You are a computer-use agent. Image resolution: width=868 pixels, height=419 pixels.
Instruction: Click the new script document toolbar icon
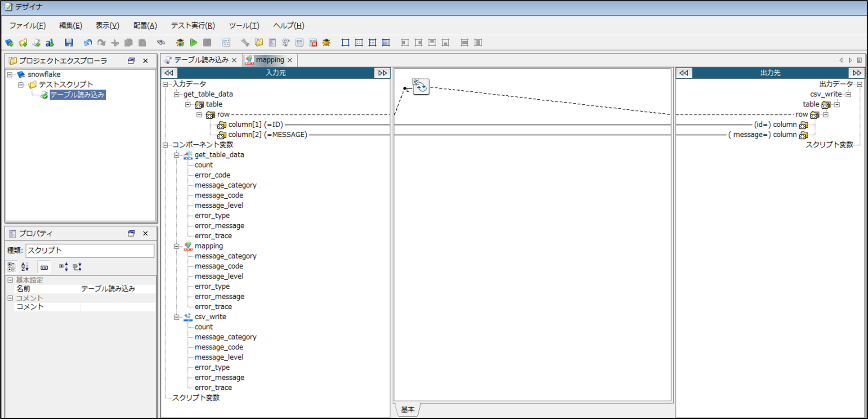(36, 43)
